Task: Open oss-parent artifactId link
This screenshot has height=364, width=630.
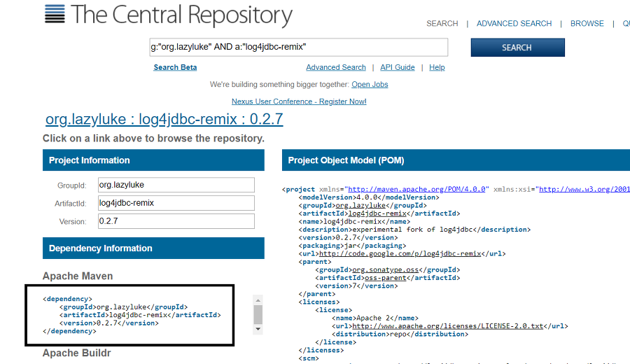Action: tap(385, 278)
